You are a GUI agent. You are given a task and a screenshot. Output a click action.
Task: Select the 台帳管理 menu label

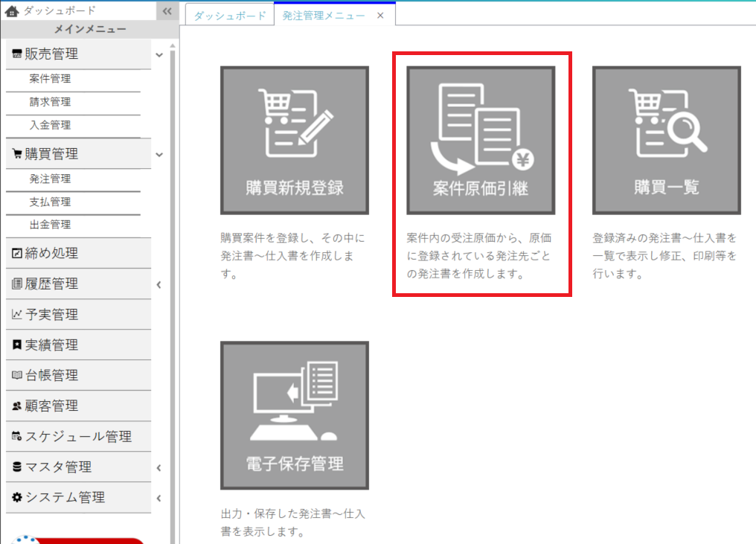(x=51, y=375)
